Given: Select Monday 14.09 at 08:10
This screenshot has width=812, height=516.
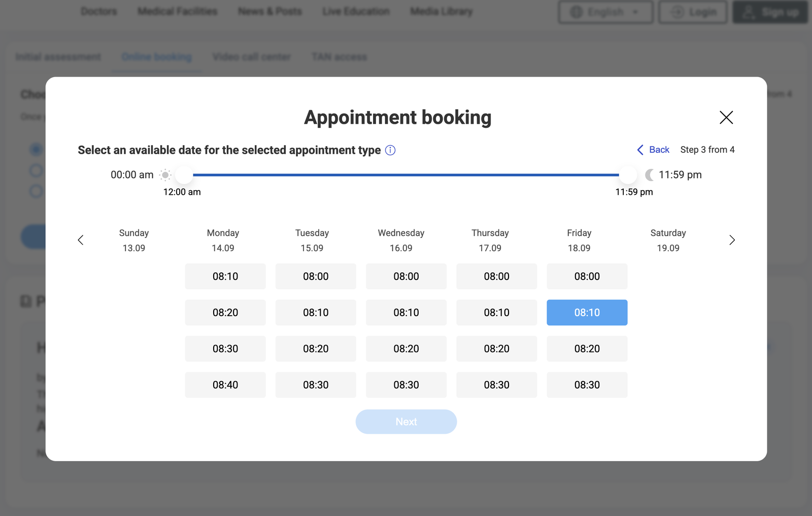Looking at the screenshot, I should tap(225, 277).
